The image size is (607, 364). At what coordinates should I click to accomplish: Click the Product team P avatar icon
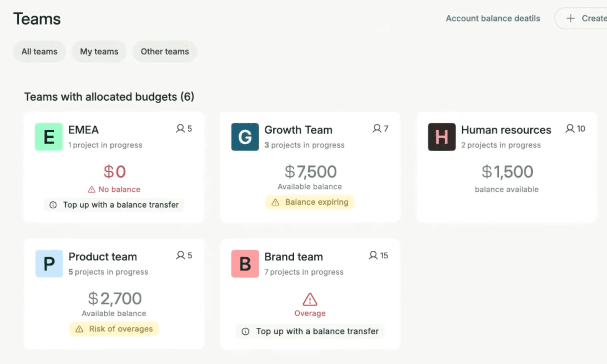click(x=49, y=264)
